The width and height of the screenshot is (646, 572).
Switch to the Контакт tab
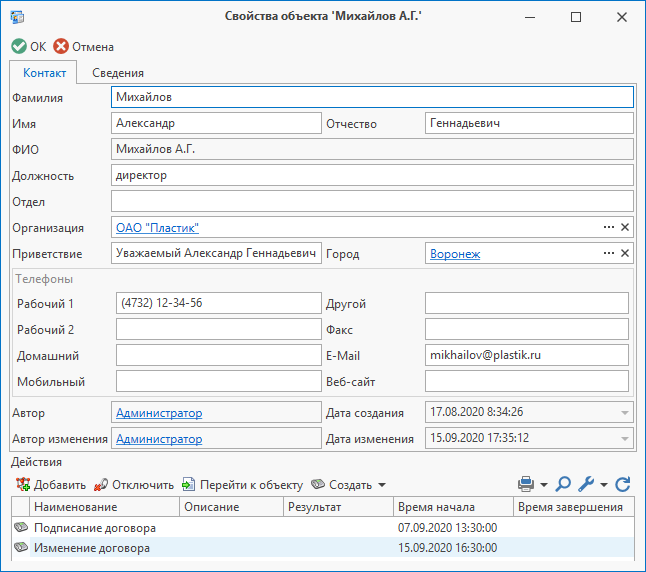(x=44, y=73)
